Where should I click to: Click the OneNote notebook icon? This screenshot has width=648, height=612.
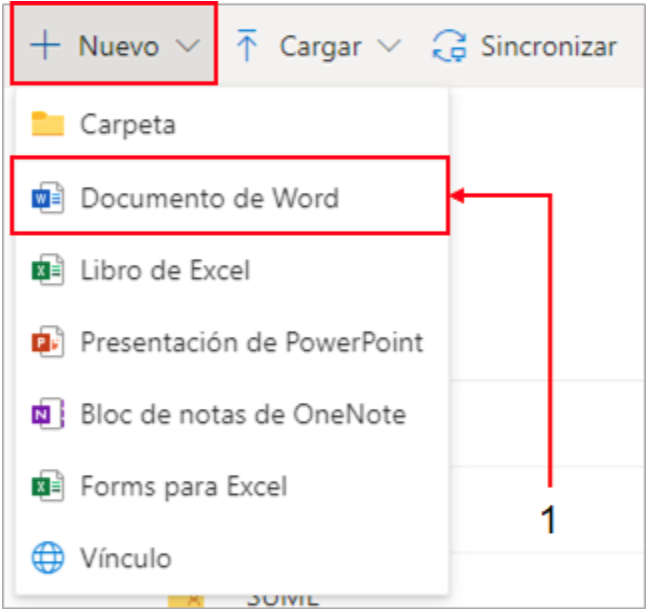click(48, 414)
